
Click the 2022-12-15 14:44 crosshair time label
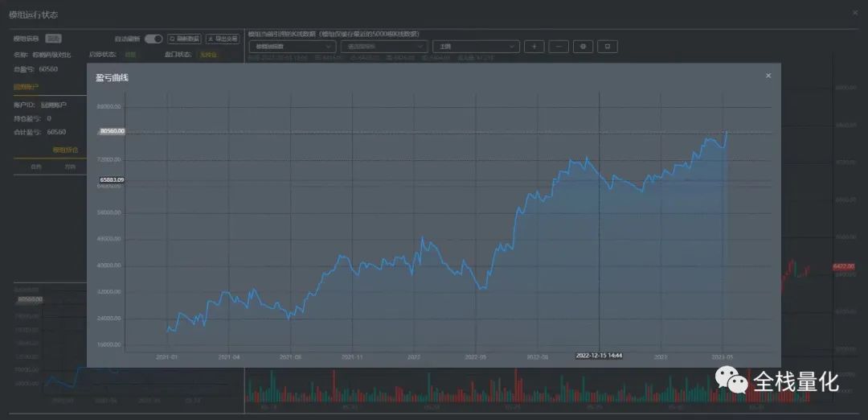click(x=599, y=355)
